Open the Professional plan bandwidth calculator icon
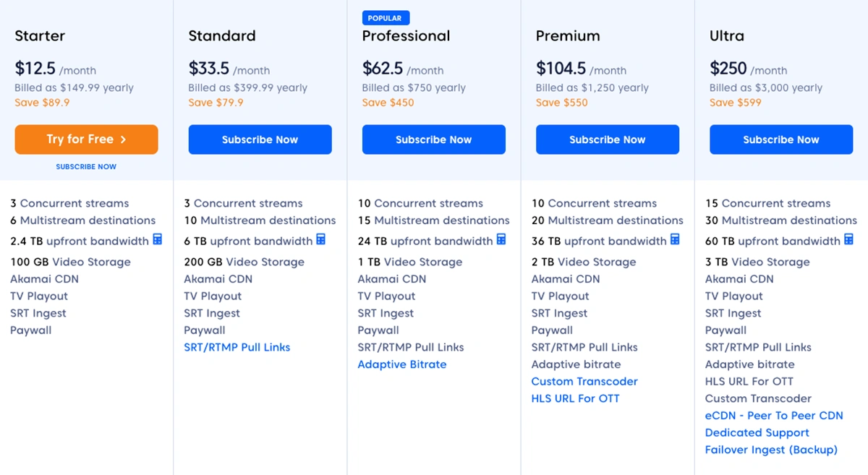Screen dimensions: 868x475 tap(501, 240)
